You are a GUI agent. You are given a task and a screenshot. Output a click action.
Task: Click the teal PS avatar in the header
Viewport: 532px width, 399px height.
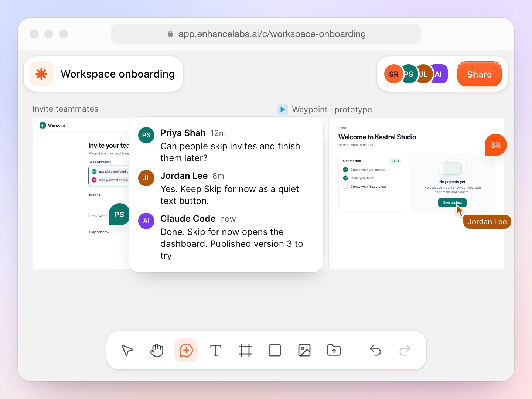(409, 74)
